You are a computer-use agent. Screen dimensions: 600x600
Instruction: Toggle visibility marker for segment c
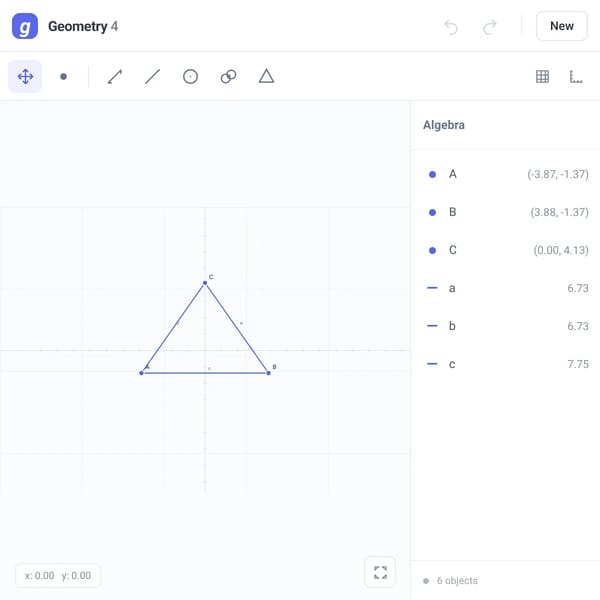click(432, 364)
